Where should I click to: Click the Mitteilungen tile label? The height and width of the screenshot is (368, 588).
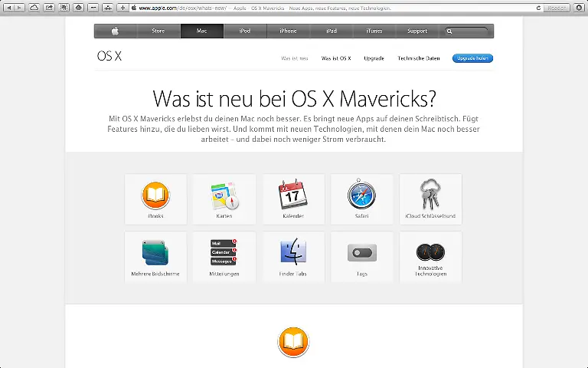pyautogui.click(x=224, y=274)
